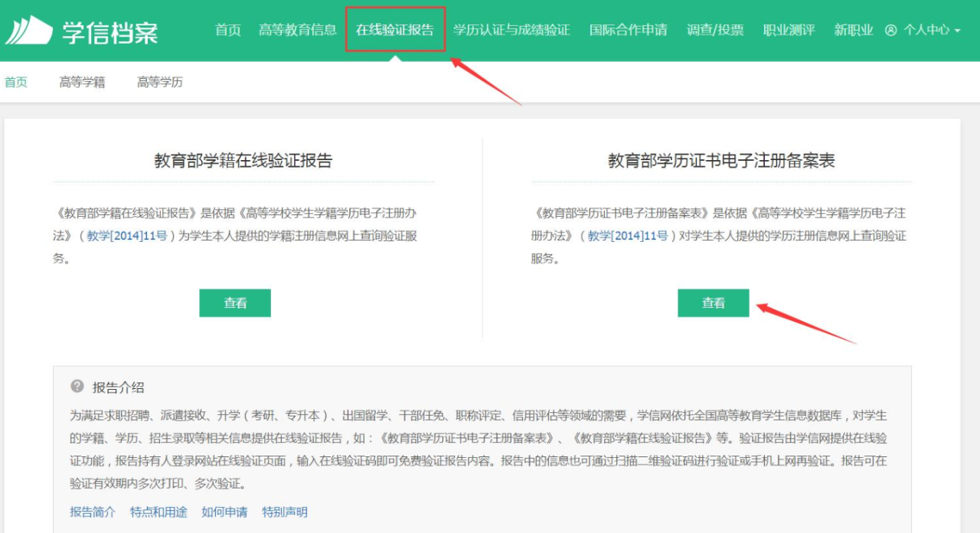
Task: Go to 高等教育信息 menu
Action: pyautogui.click(x=298, y=30)
